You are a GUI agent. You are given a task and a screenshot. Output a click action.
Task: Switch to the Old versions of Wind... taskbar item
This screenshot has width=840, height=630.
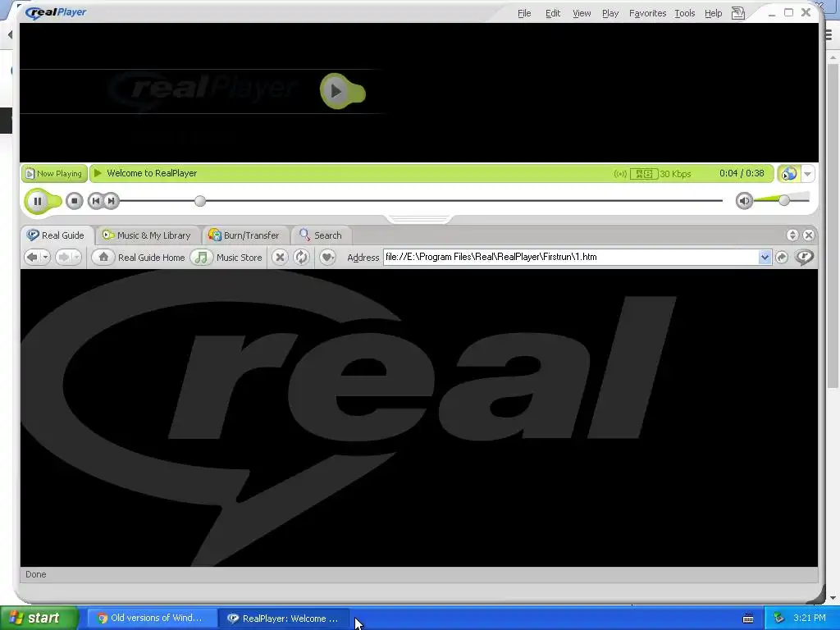click(x=152, y=619)
